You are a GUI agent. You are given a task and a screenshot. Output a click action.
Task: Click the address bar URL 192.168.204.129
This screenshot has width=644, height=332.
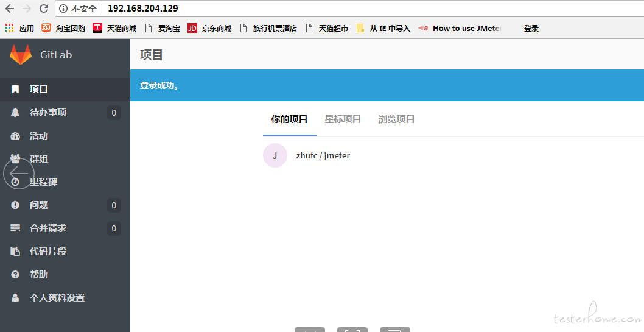coord(142,9)
